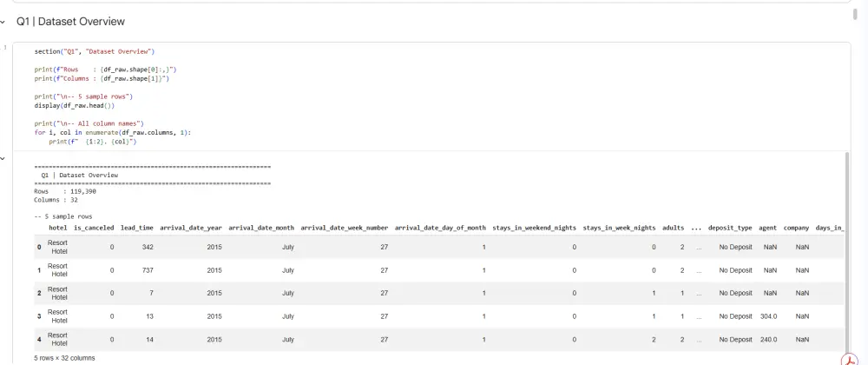Screen dimensions: 868x365
Task: Click the agent column header
Action: click(767, 228)
